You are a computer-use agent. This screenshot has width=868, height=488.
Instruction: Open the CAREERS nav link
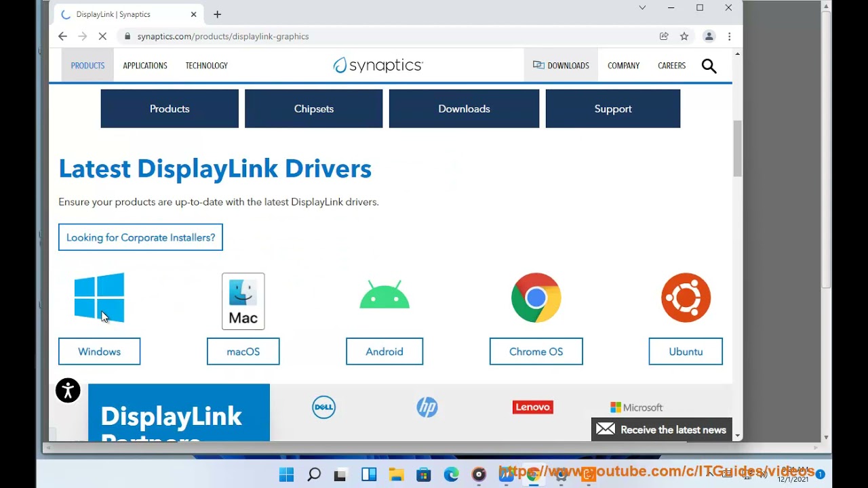671,66
